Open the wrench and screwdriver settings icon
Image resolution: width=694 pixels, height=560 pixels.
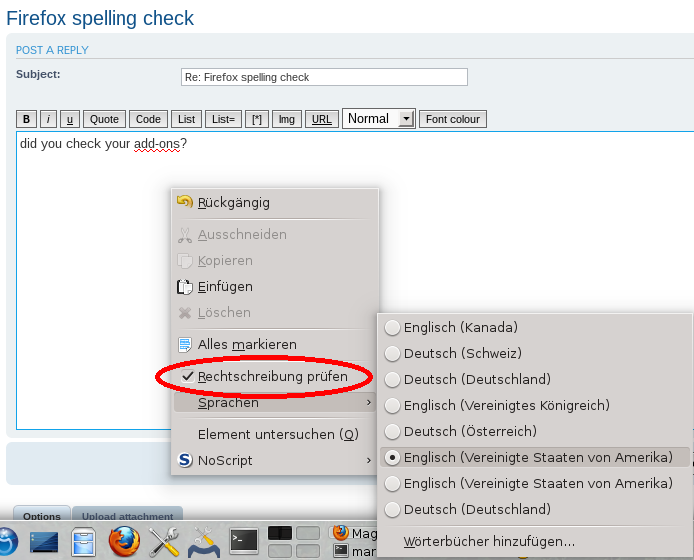(x=164, y=542)
